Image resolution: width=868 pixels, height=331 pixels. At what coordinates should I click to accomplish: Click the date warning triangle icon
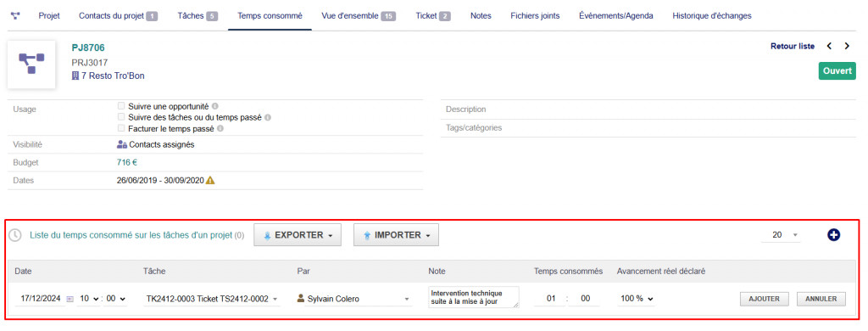tap(210, 180)
